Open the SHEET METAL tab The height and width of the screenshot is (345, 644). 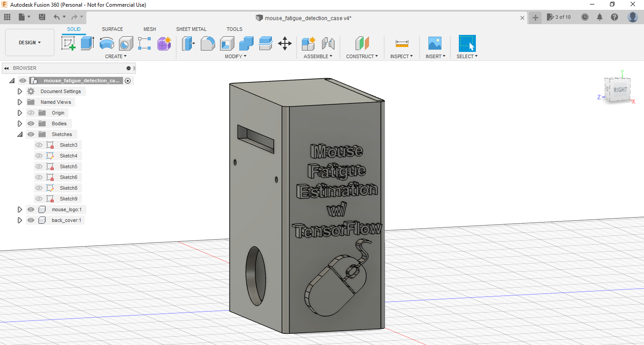click(x=191, y=29)
